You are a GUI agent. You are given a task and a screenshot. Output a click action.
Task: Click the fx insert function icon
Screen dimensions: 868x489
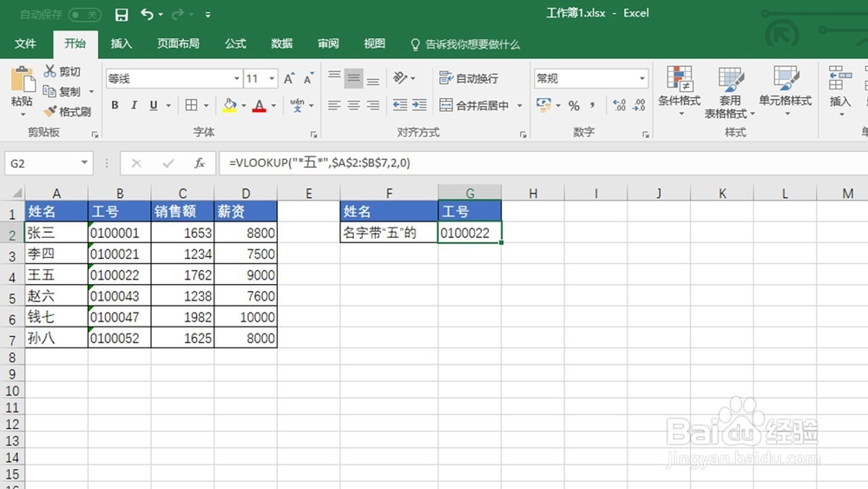pos(200,162)
